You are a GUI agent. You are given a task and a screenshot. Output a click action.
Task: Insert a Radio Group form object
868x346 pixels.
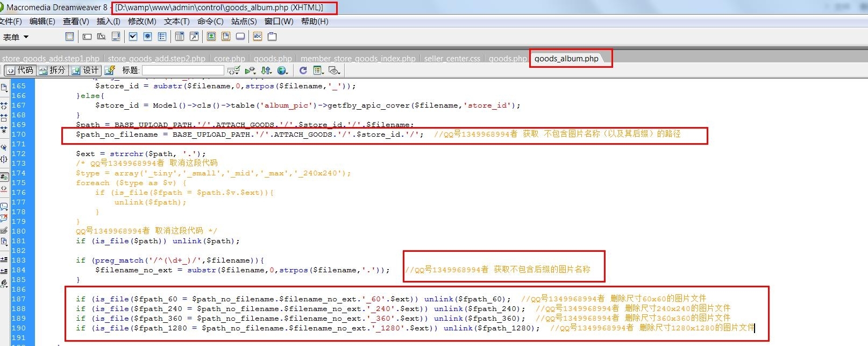point(162,37)
